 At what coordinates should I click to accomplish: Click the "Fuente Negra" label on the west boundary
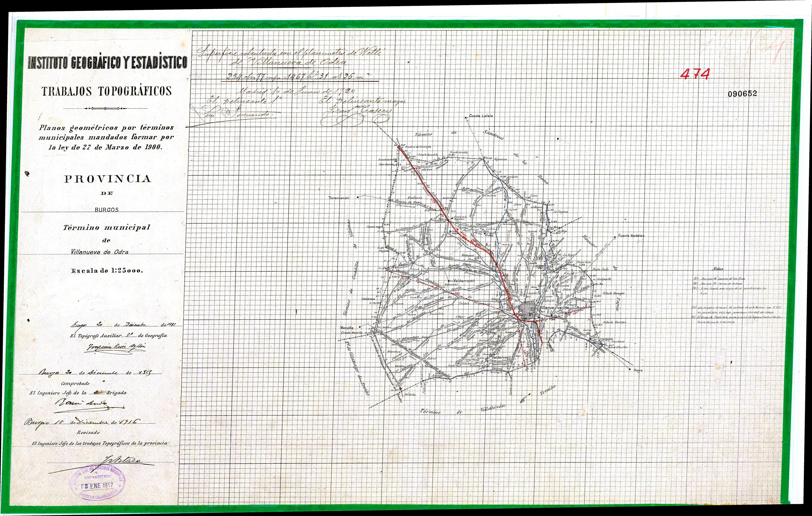click(x=375, y=227)
